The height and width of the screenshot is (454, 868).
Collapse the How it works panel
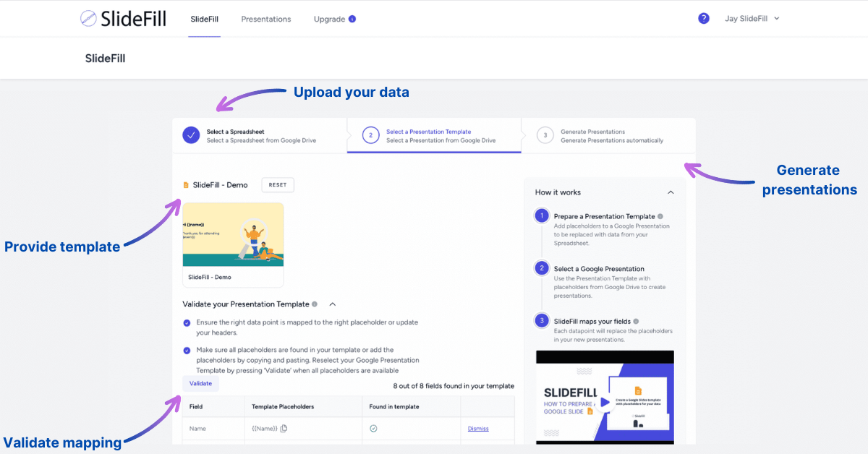pyautogui.click(x=671, y=192)
